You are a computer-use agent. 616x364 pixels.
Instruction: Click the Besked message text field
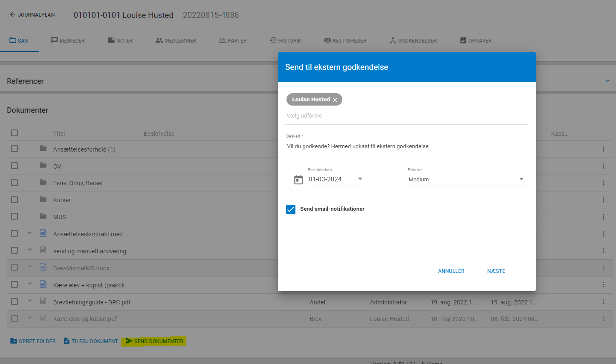(x=407, y=146)
